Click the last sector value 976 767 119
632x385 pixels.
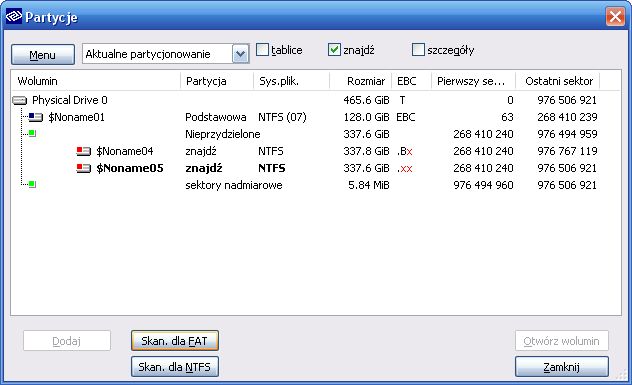(x=567, y=151)
